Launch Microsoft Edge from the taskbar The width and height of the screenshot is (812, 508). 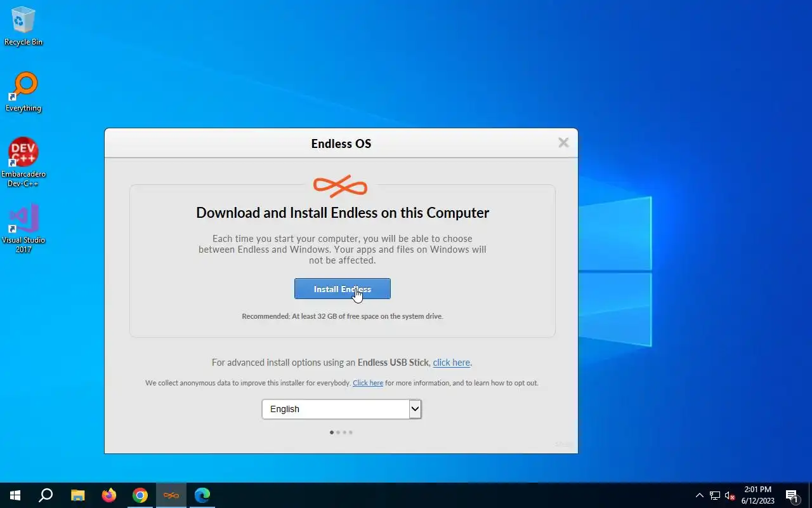(x=202, y=495)
